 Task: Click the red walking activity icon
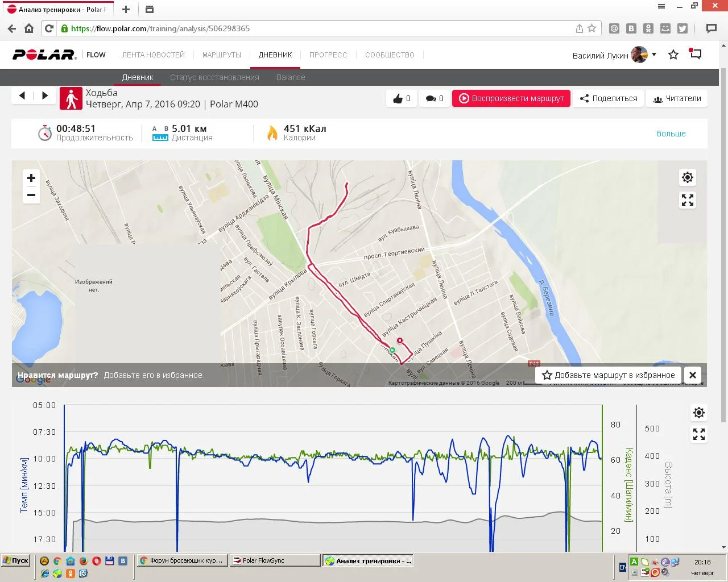point(71,98)
